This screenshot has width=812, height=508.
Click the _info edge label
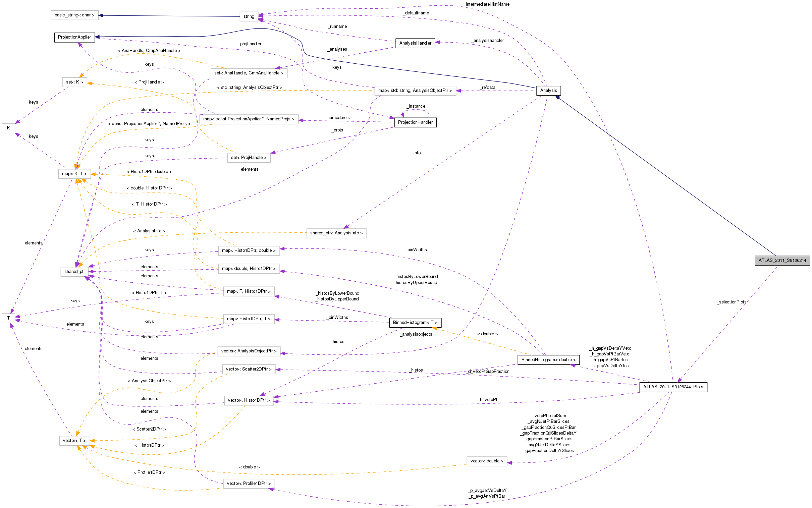click(x=416, y=153)
